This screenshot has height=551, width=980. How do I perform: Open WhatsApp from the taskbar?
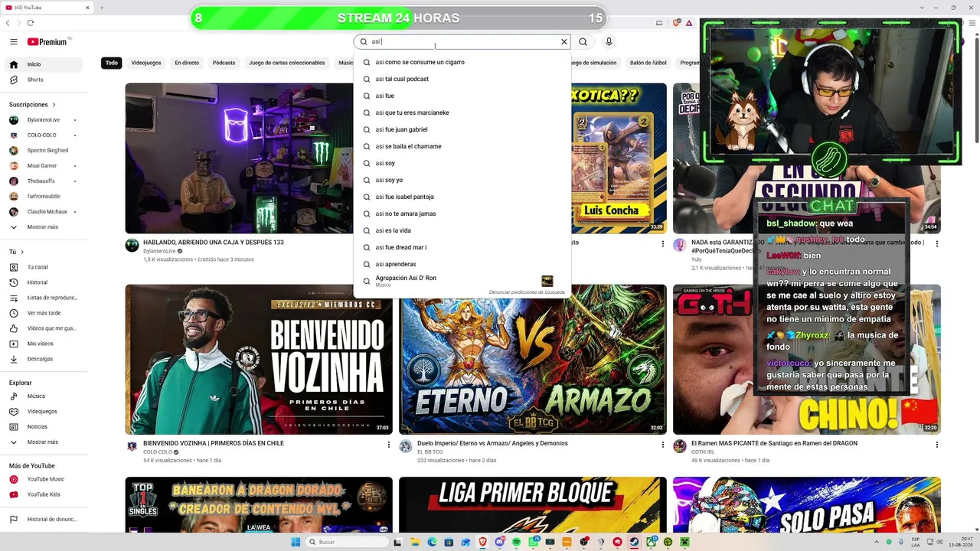tap(534, 542)
